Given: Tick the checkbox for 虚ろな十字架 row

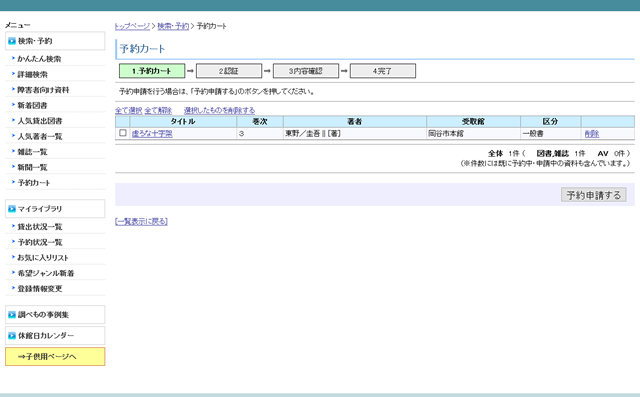Looking at the screenshot, I should click(122, 133).
